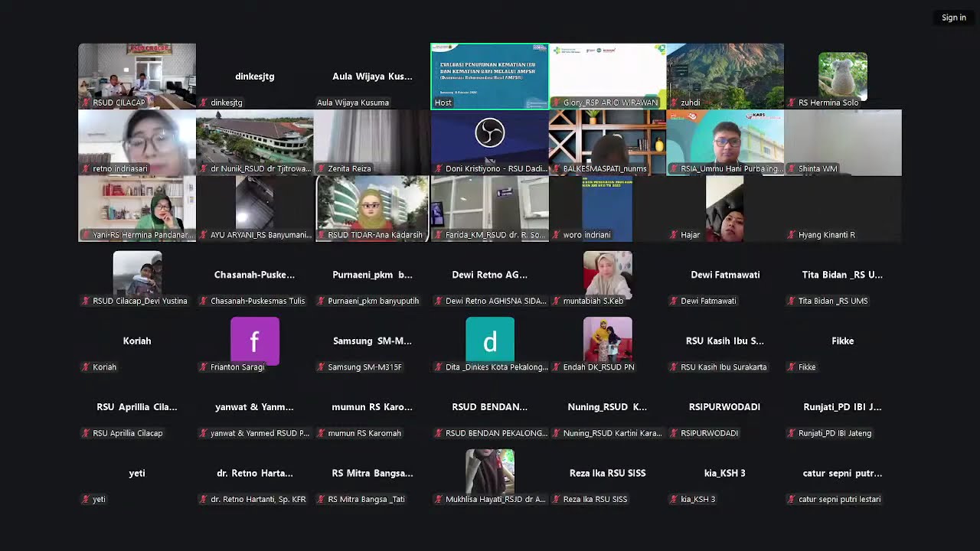
Task: Click 'RSU Kasih Ibu Surakarta' name label
Action: pos(724,367)
